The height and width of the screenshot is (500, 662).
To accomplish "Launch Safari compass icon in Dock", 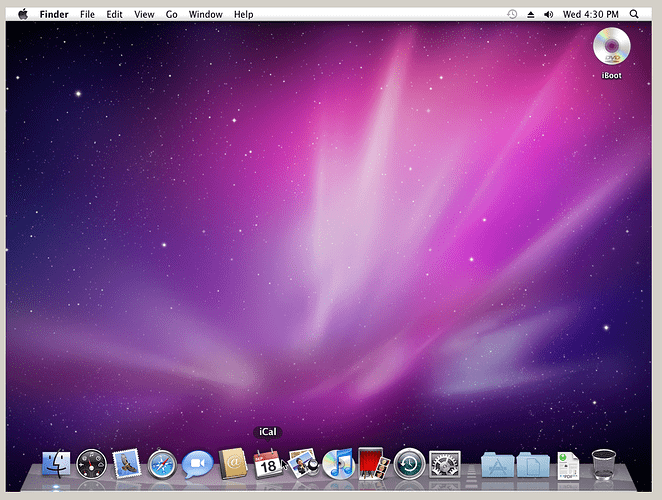I will point(162,464).
